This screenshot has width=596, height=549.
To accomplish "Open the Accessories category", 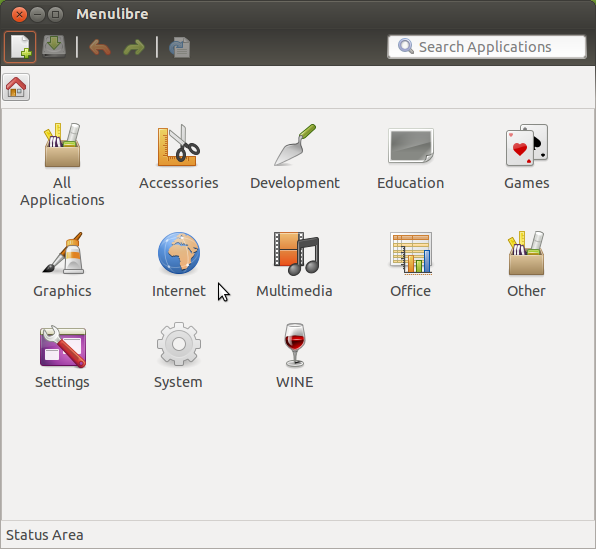I will pos(179,157).
